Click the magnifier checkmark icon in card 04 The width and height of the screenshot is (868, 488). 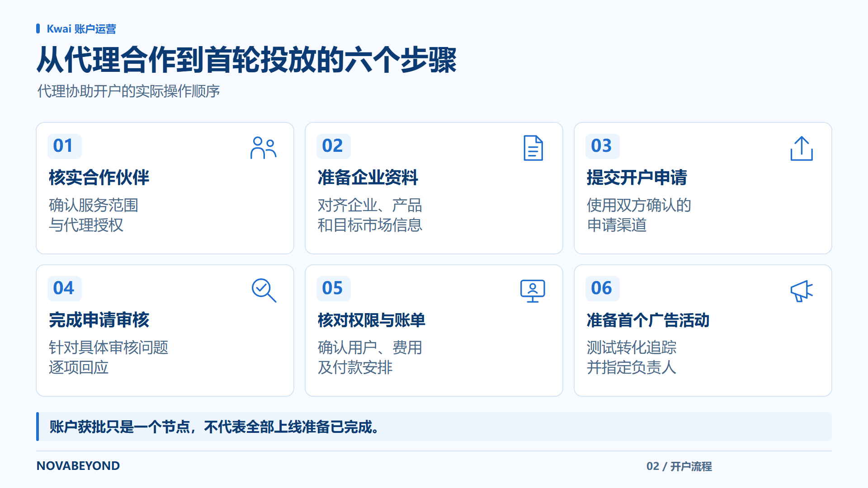pos(264,290)
